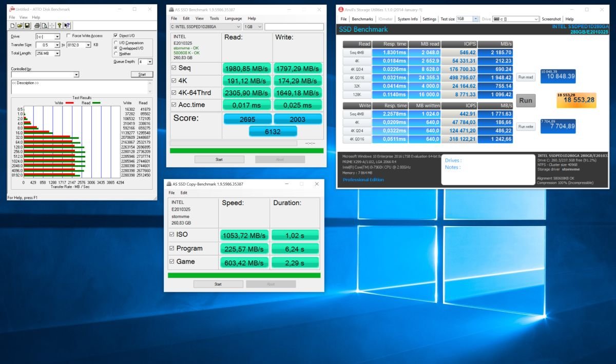Click the Run read button in Anvil's
616x364 pixels.
(x=526, y=77)
